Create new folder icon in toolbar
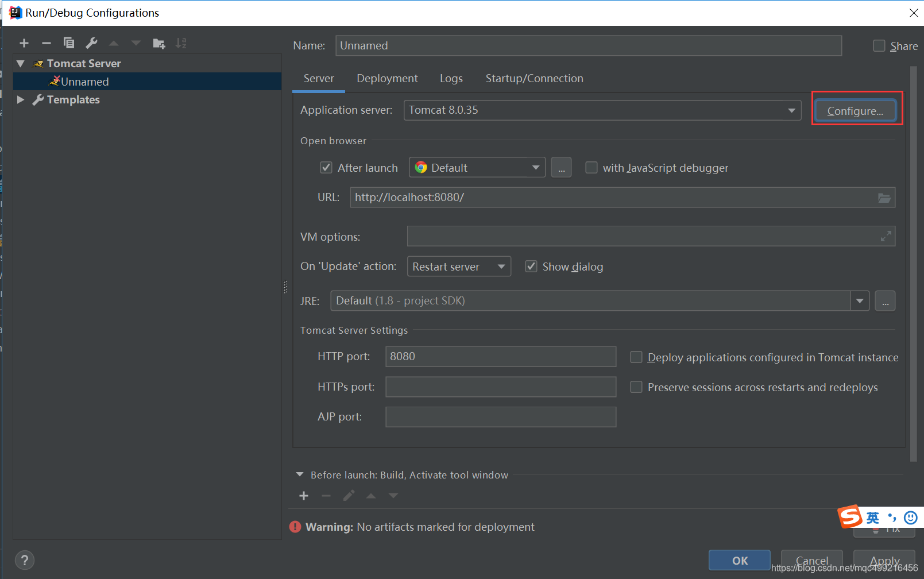Screen dimensions: 924x579 click(159, 43)
